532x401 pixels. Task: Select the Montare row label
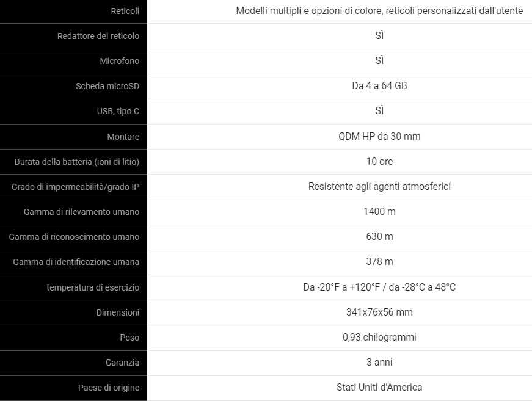[123, 137]
